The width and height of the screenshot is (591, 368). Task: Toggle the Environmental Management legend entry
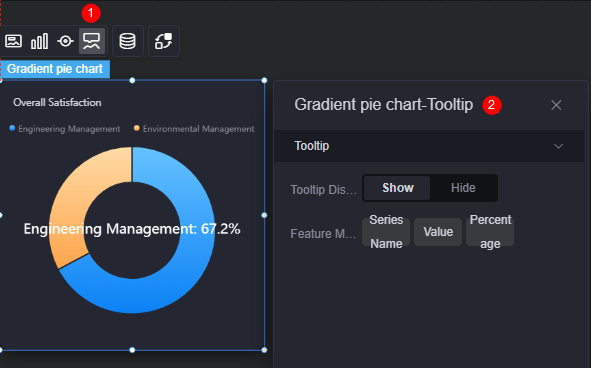tap(194, 129)
